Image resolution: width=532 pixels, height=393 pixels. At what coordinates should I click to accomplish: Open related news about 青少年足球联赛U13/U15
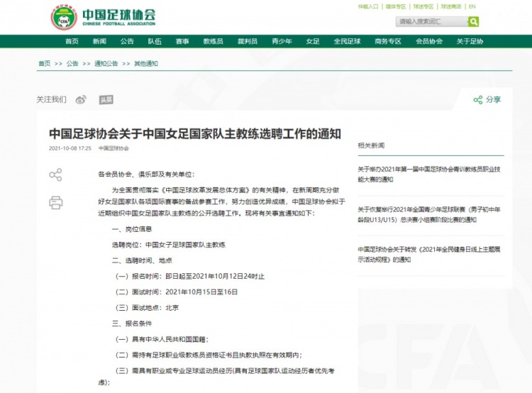(x=429, y=215)
